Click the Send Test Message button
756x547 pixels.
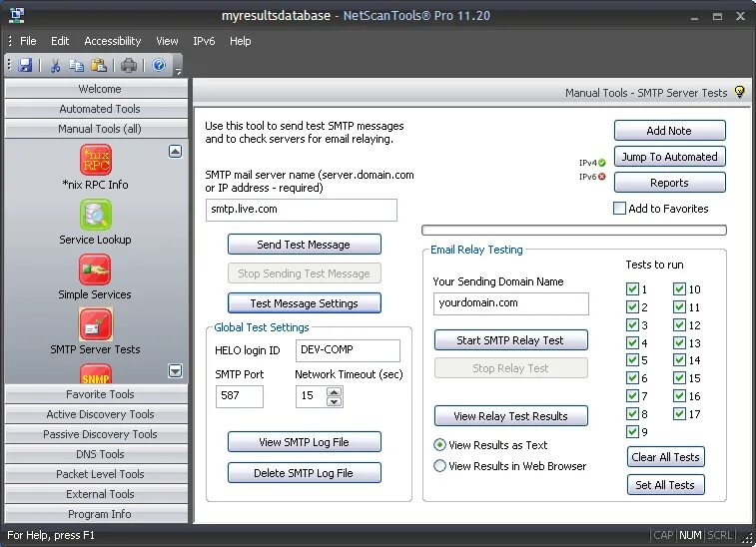tap(305, 245)
